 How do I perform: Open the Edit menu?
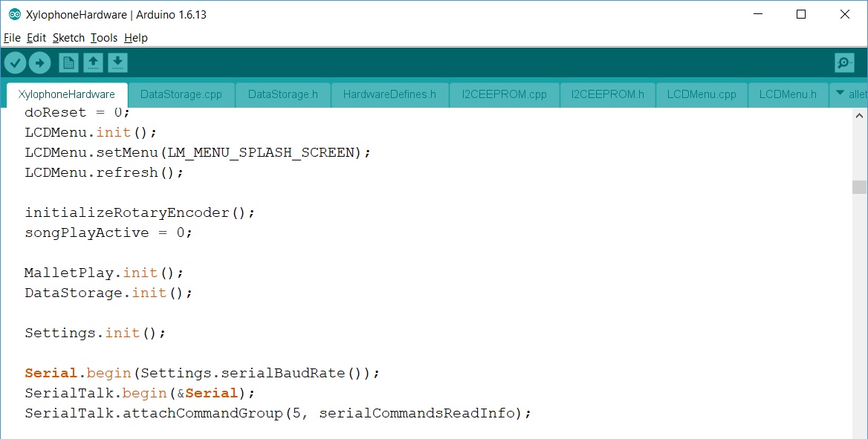(36, 38)
